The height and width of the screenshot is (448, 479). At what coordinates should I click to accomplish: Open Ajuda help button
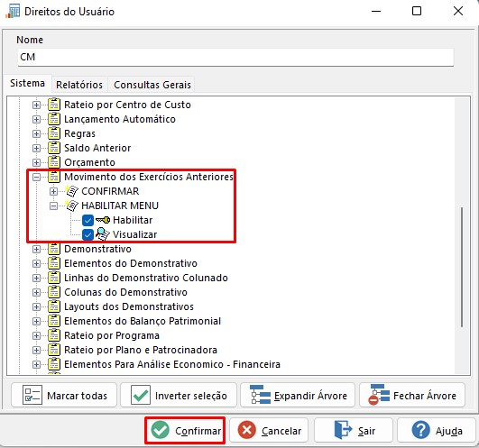click(437, 430)
